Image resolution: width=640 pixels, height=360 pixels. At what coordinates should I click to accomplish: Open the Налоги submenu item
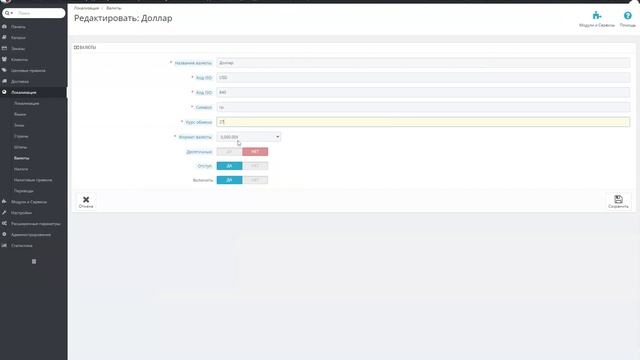coord(21,169)
